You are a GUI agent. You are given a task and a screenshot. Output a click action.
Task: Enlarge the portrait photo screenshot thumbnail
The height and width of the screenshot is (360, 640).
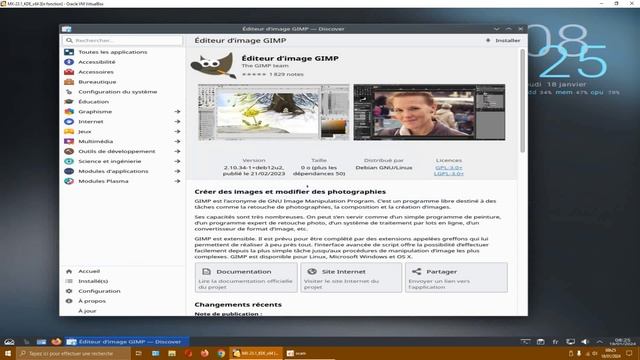point(429,112)
